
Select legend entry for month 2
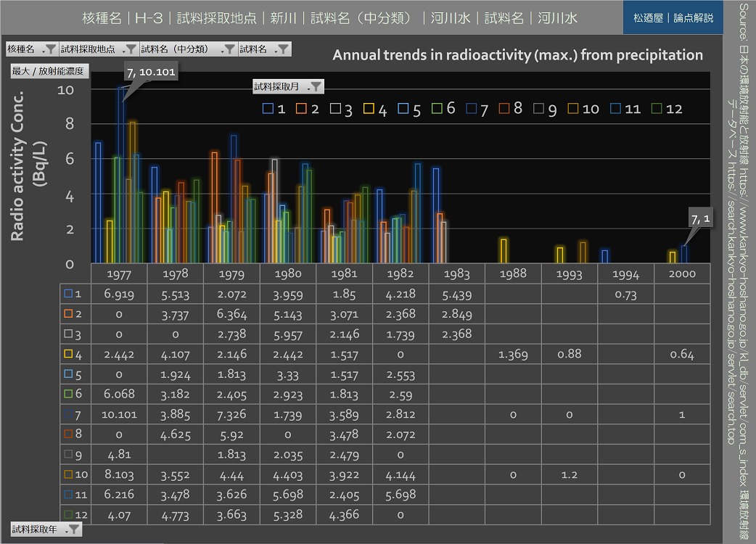pos(308,109)
